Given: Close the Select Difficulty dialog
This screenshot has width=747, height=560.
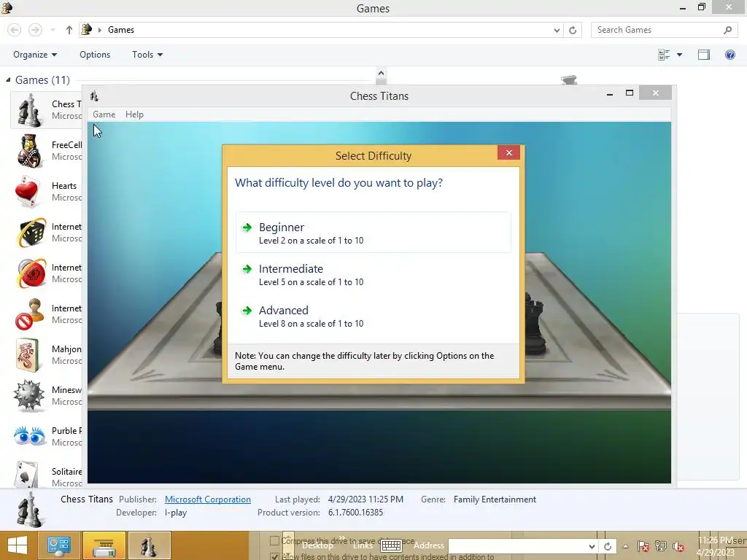Looking at the screenshot, I should [x=508, y=153].
